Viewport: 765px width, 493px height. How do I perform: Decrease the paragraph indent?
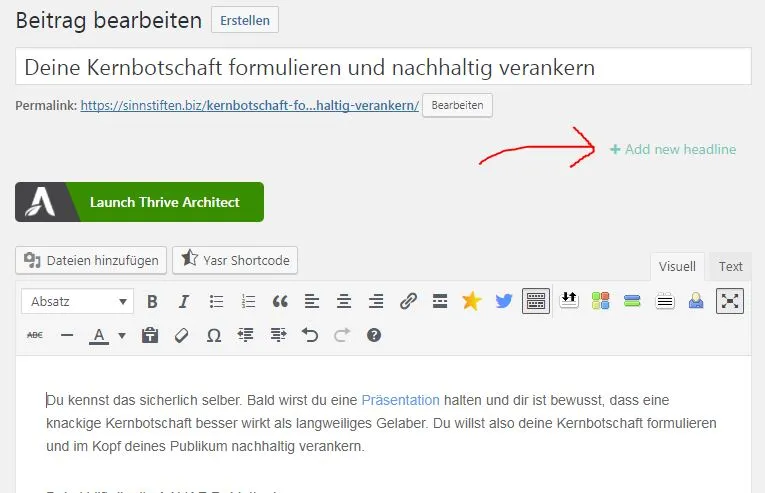pos(245,335)
